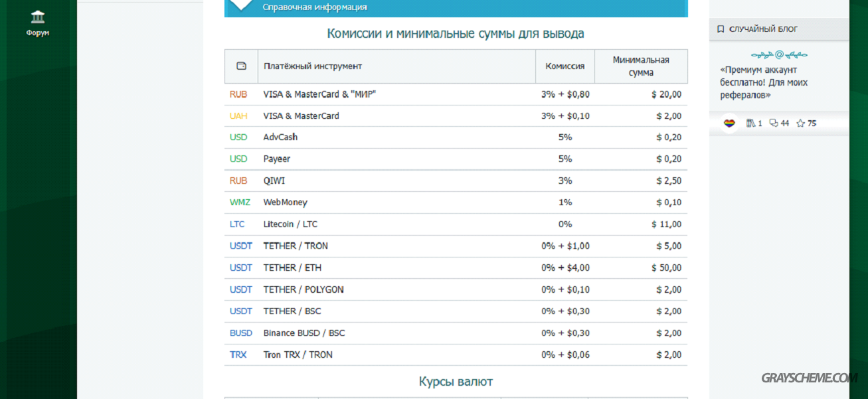
Task: Select the QIWI payment row
Action: (x=456, y=181)
